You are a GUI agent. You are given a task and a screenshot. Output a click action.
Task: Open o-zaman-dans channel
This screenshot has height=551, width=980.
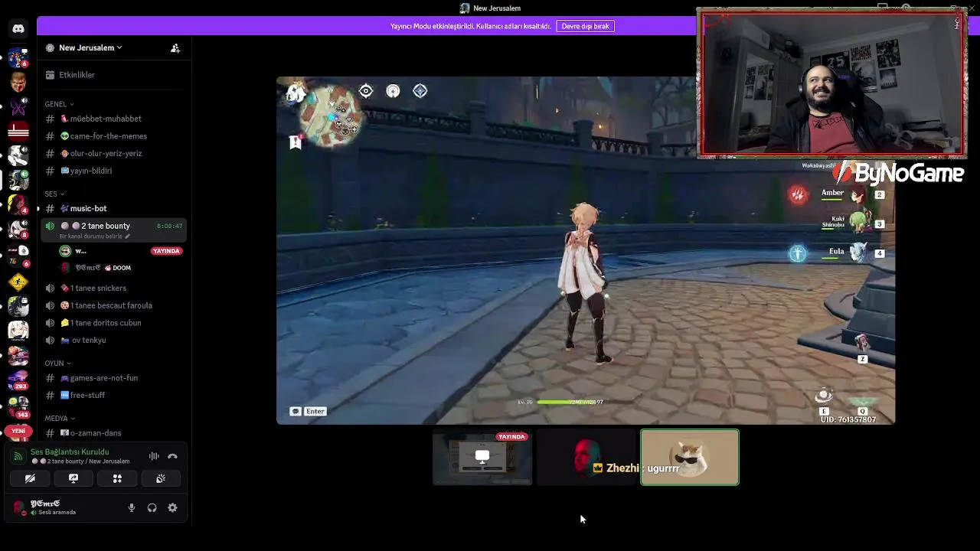pos(113,433)
